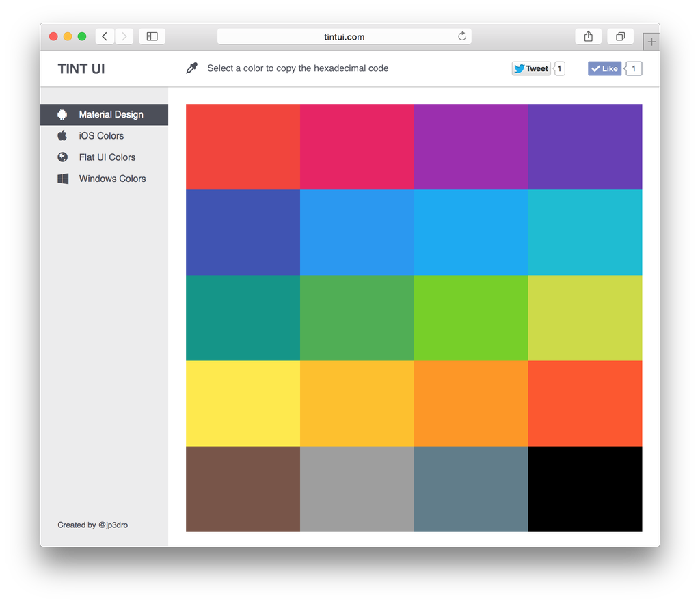Click the Apple icon next to iOS Colors
The height and width of the screenshot is (604, 700).
point(62,135)
